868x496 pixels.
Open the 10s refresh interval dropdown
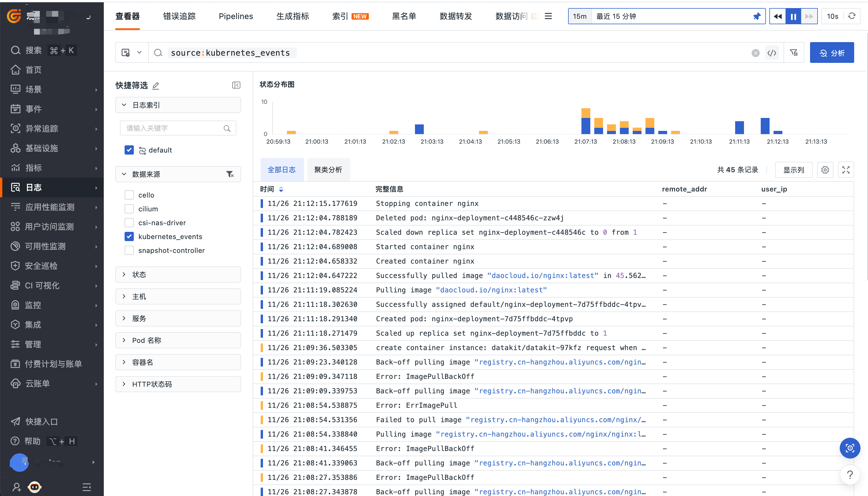(x=832, y=16)
